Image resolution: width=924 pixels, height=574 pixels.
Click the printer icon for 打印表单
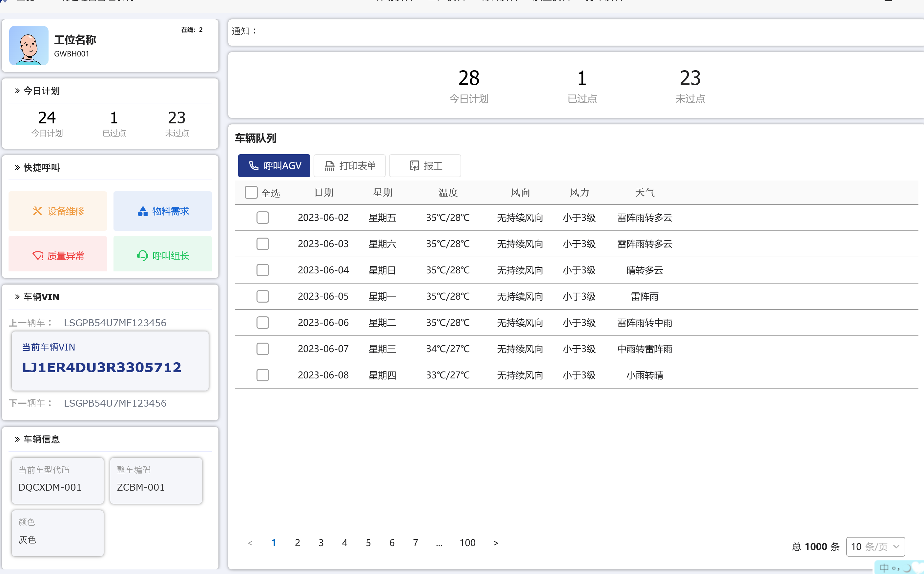[x=330, y=166]
